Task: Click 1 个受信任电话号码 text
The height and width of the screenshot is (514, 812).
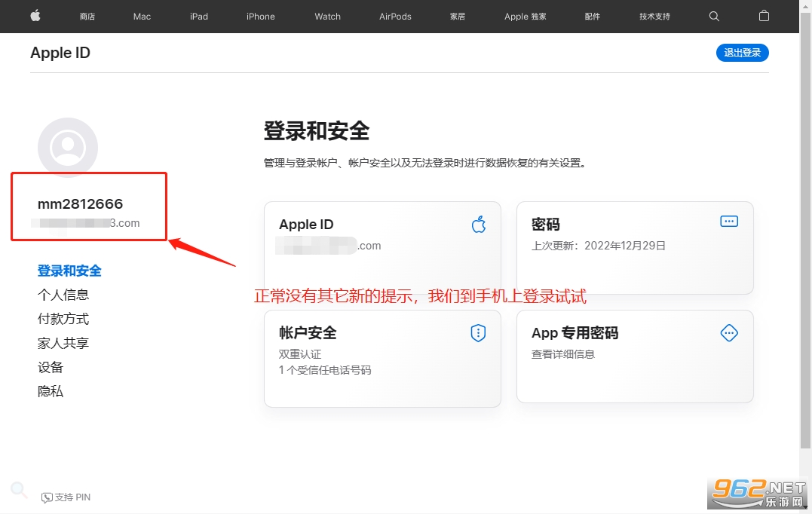Action: point(325,370)
